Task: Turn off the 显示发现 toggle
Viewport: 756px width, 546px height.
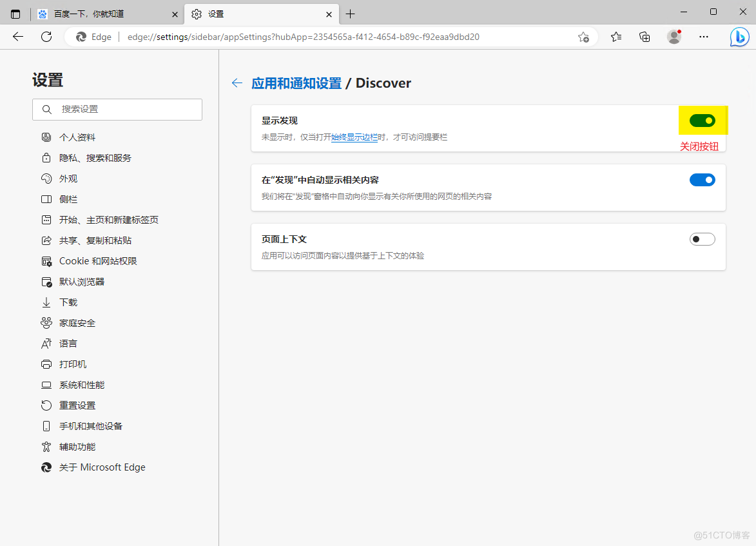Action: (702, 121)
